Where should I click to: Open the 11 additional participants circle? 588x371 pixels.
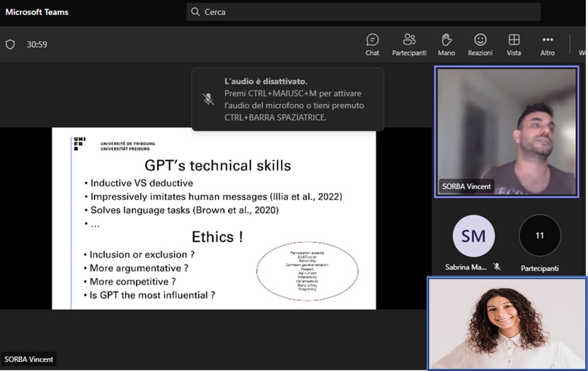click(x=540, y=236)
